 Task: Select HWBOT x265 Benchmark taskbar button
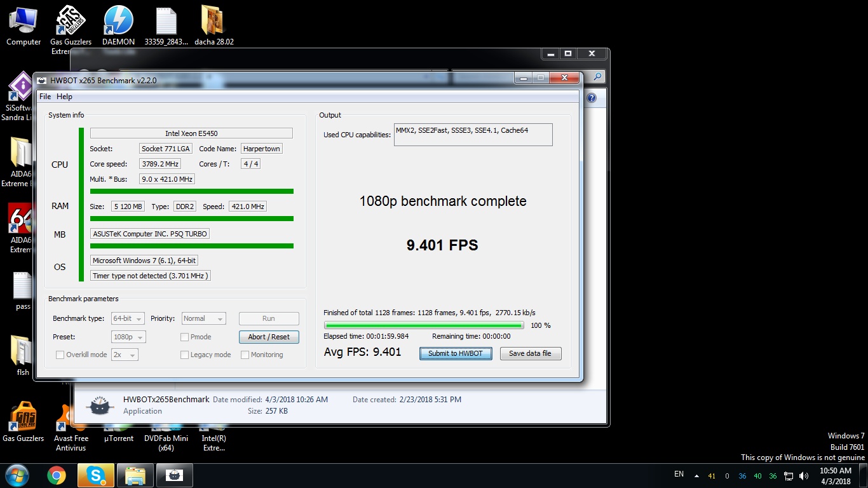tap(174, 475)
